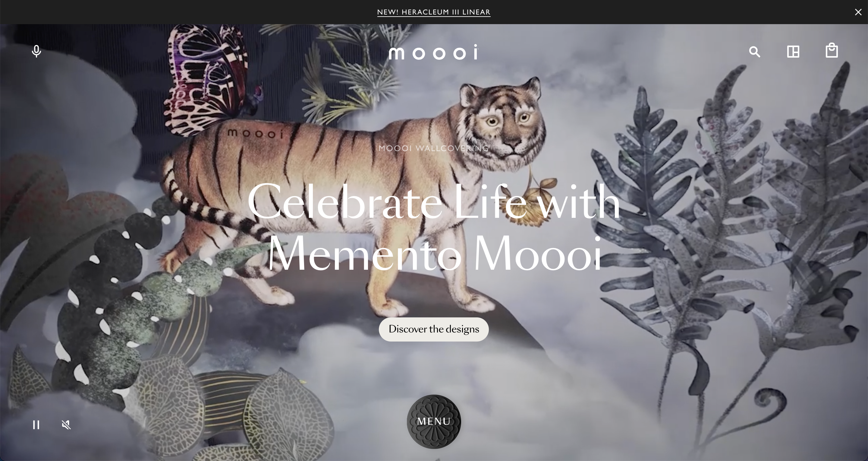Viewport: 868px width, 461px height.
Task: Unmute the hero video sound
Action: point(66,424)
